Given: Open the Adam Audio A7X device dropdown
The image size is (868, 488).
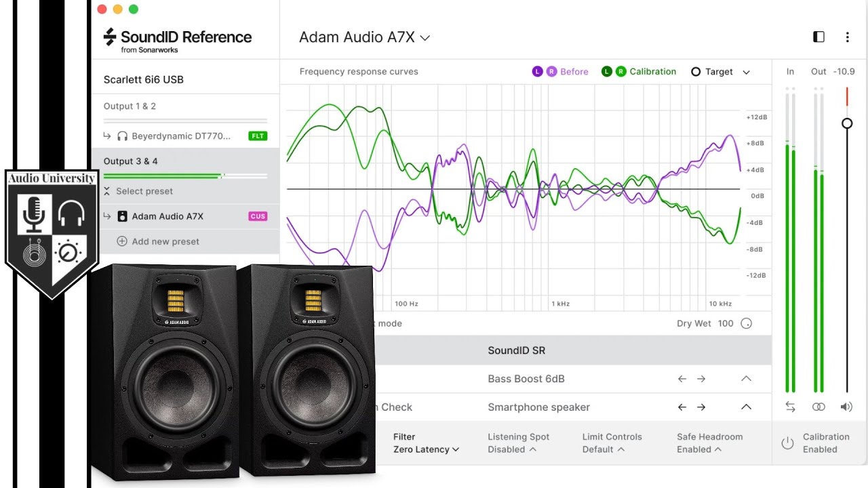Looking at the screenshot, I should point(364,37).
